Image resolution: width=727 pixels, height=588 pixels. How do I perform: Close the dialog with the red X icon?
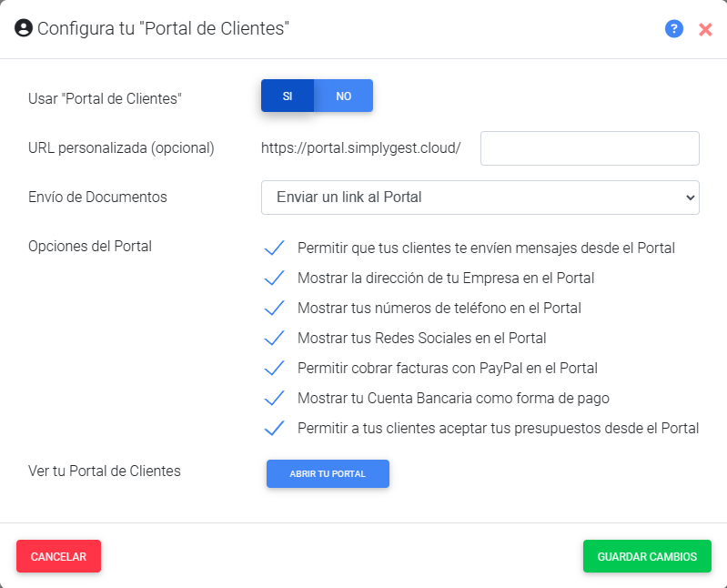[705, 29]
